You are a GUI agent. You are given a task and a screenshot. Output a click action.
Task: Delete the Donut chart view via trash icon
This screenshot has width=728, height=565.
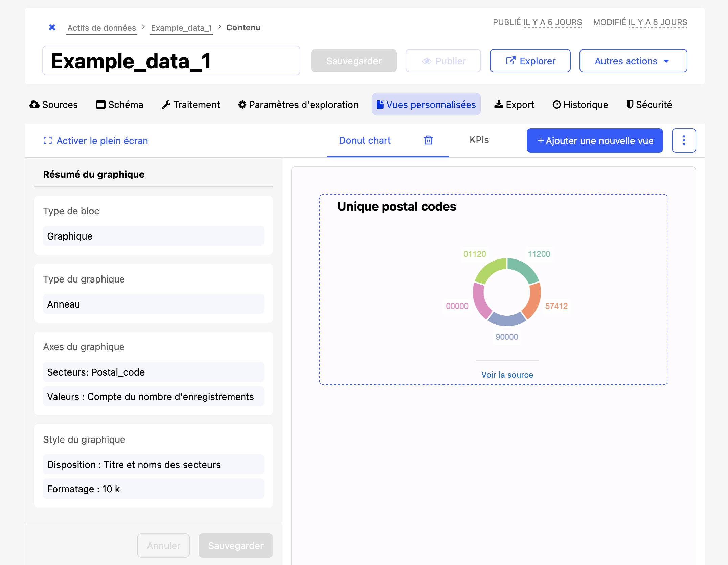coord(428,140)
